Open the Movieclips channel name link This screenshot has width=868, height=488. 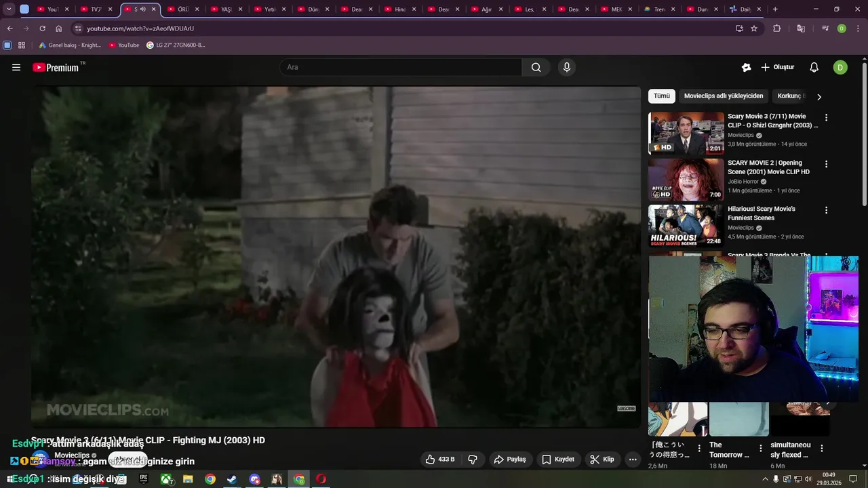pyautogui.click(x=72, y=455)
